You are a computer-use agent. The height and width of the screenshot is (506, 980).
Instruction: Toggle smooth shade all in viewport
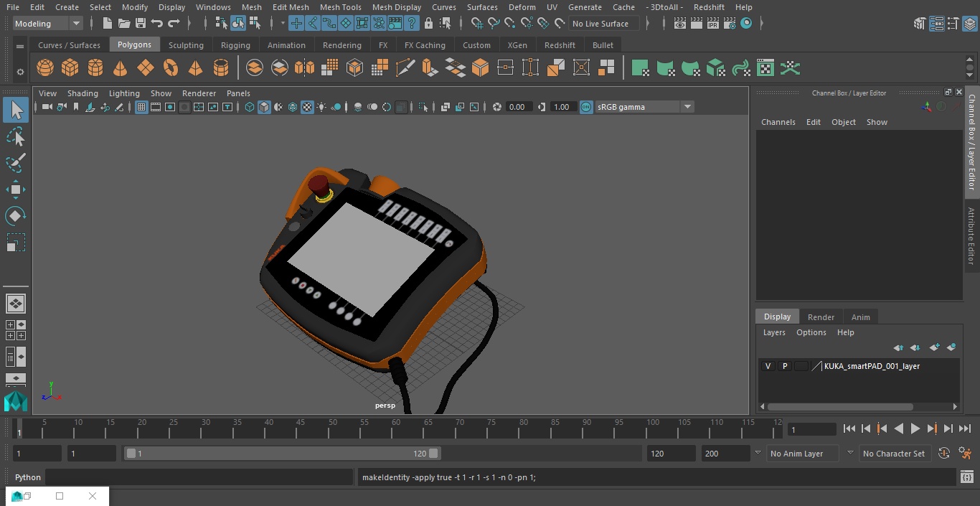[264, 107]
